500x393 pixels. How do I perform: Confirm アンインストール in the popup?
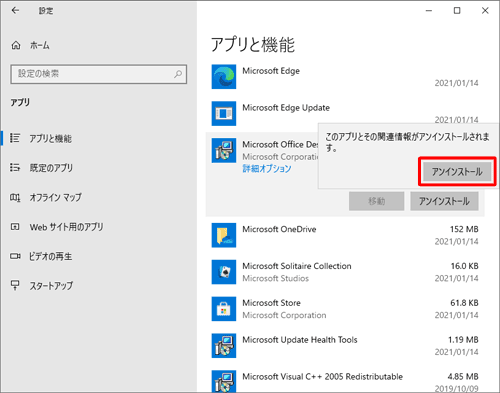pos(457,172)
